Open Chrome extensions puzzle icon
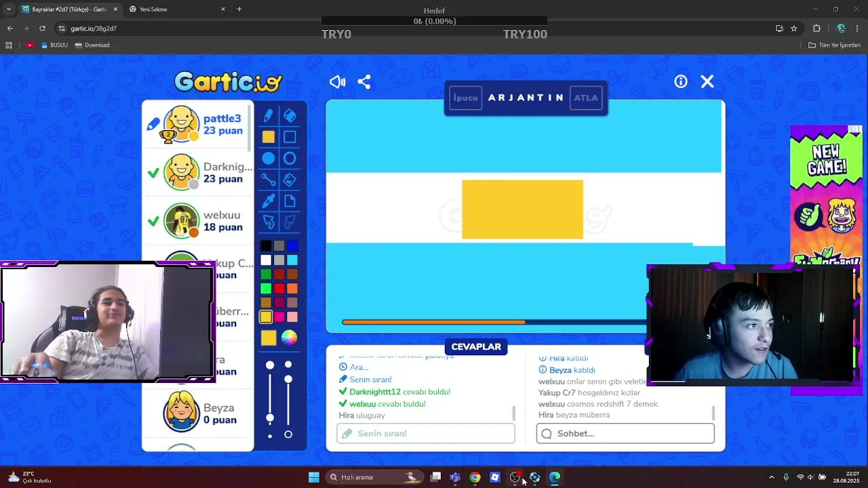 tap(816, 28)
